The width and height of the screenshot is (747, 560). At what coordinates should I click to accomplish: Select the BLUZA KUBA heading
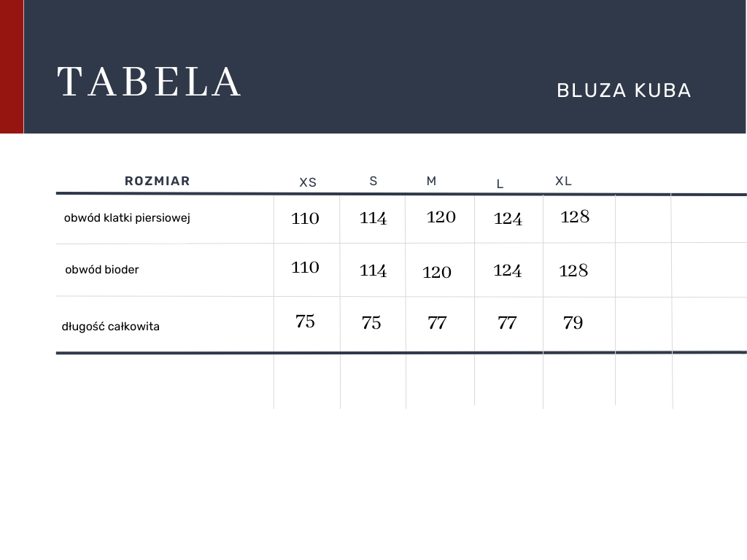624,90
